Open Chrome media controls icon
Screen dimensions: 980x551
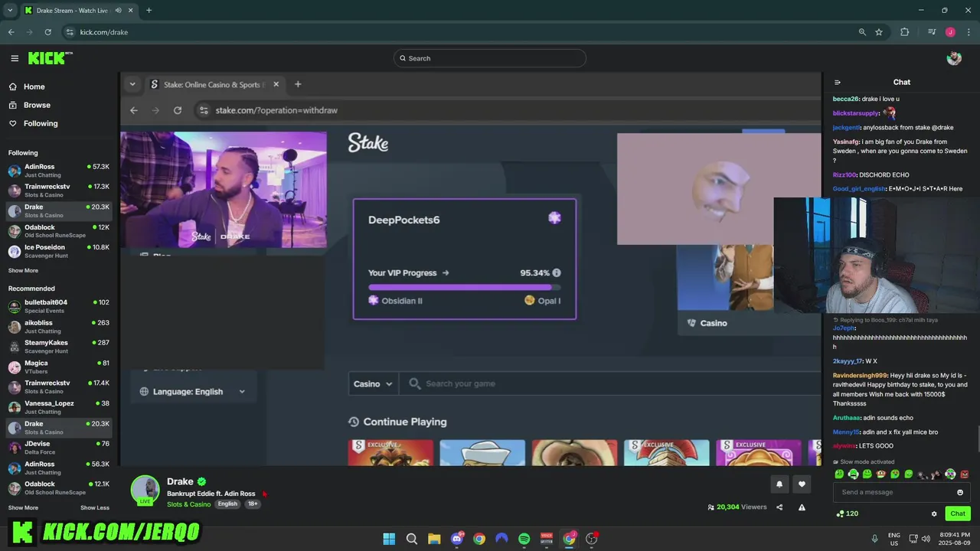[x=932, y=32]
